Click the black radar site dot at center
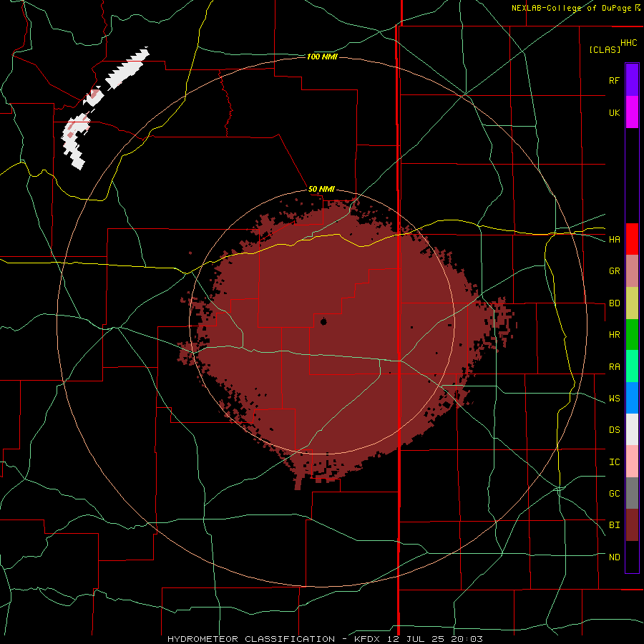Screen dimensions: 644x644 coord(323,321)
